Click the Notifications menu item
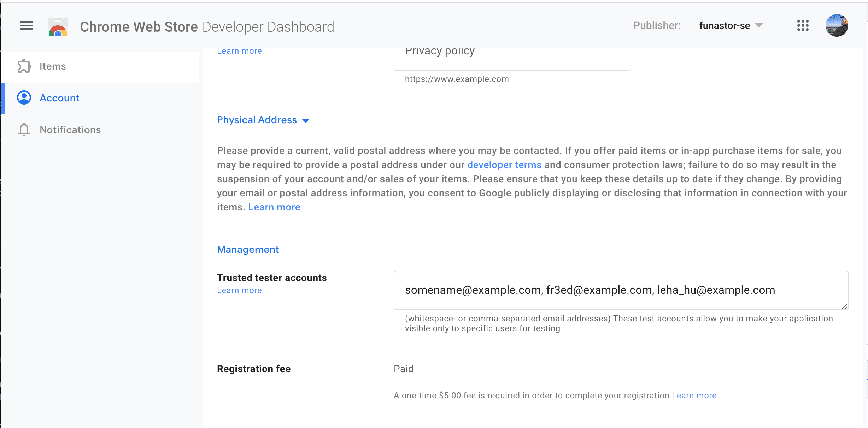The width and height of the screenshot is (868, 428). click(70, 129)
